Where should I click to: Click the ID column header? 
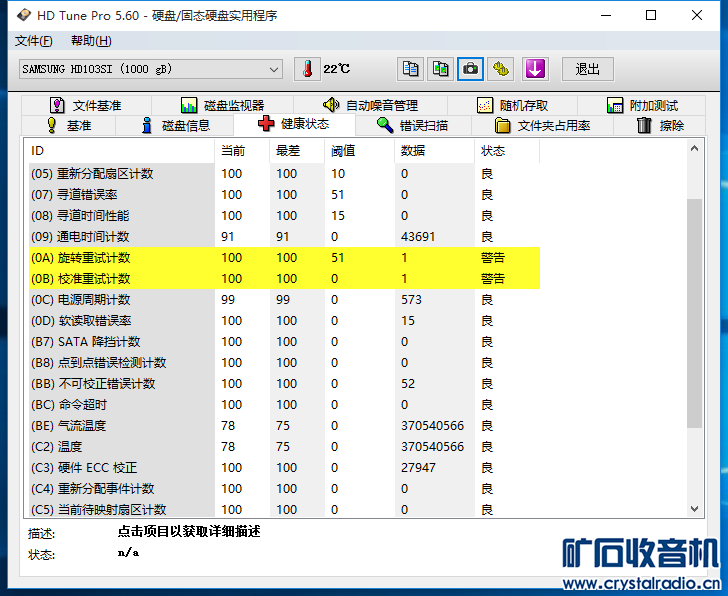click(x=121, y=151)
